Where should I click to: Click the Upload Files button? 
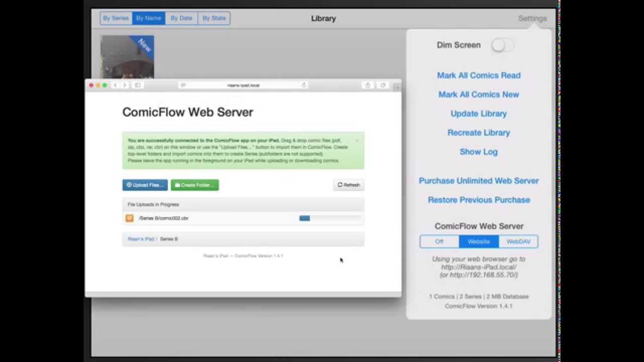[145, 185]
